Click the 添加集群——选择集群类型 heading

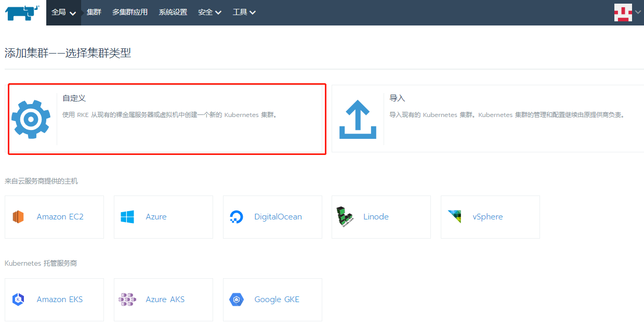(68, 53)
